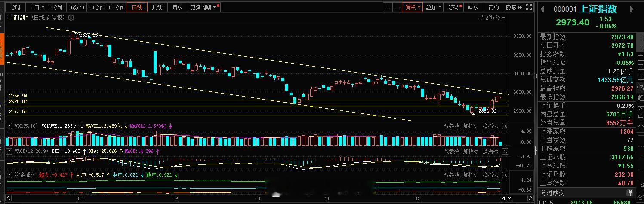
Task: Click 换指标 in VOL panel
Action: click(x=490, y=126)
